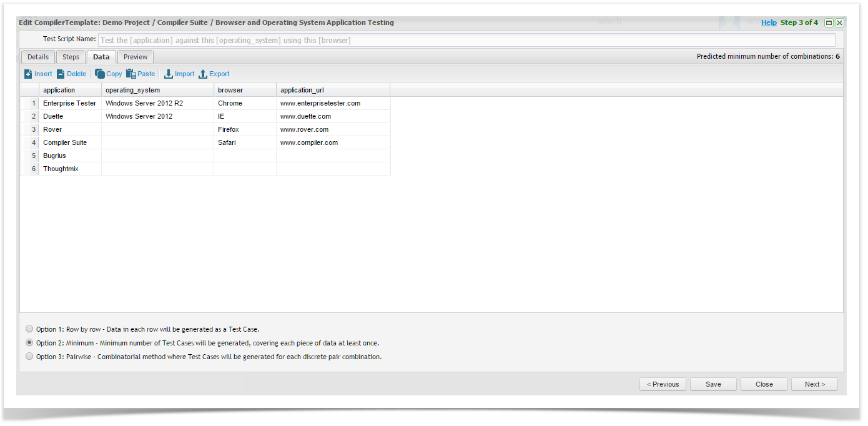Open the Help link

769,22
